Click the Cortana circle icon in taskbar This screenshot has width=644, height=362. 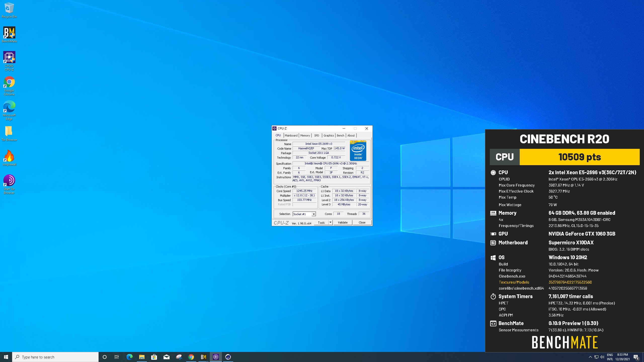[105, 357]
